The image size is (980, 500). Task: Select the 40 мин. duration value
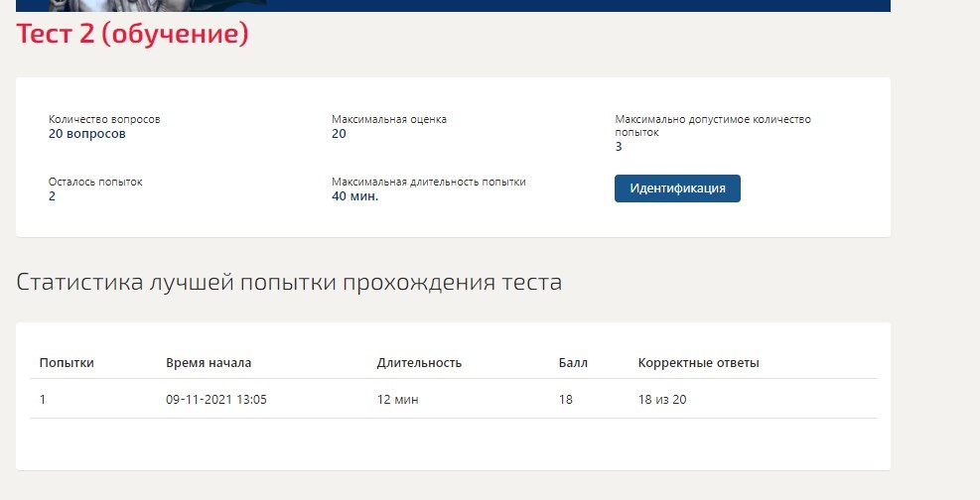pos(355,196)
